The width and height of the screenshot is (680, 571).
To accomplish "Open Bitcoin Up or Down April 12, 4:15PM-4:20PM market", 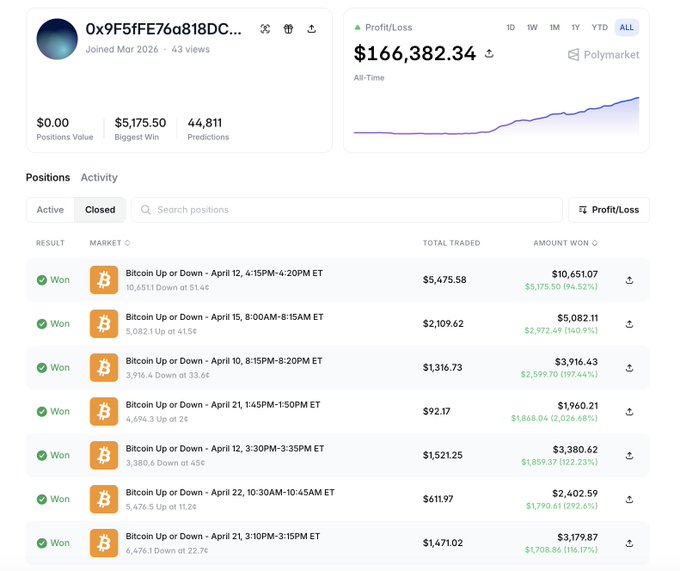I will pos(224,273).
